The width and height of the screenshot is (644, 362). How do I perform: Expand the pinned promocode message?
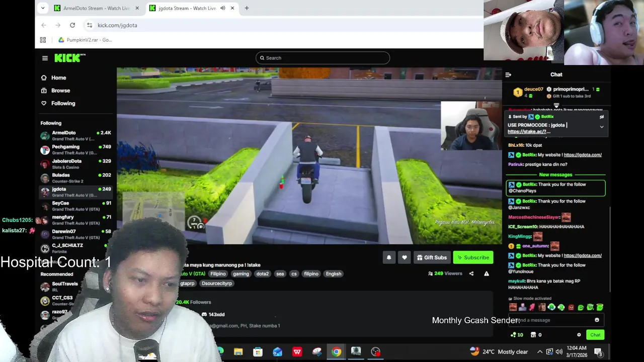point(602,127)
